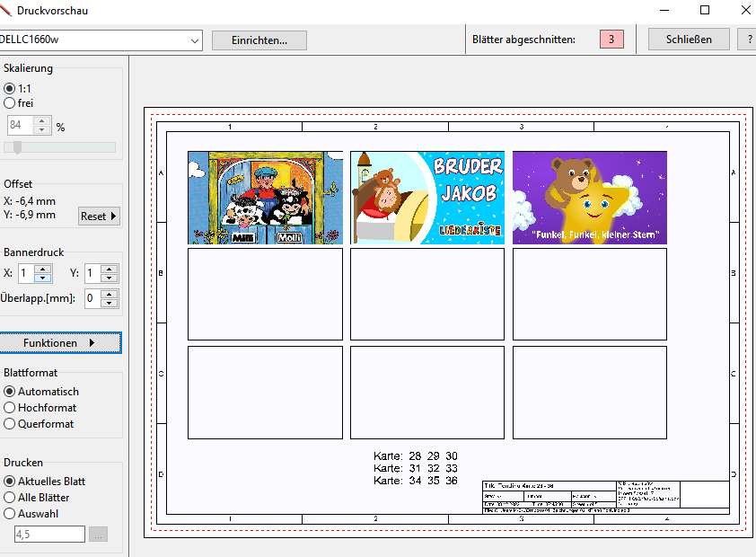Click the page selection field showing 4,5
Image resolution: width=756 pixels, height=557 pixels.
click(x=49, y=535)
